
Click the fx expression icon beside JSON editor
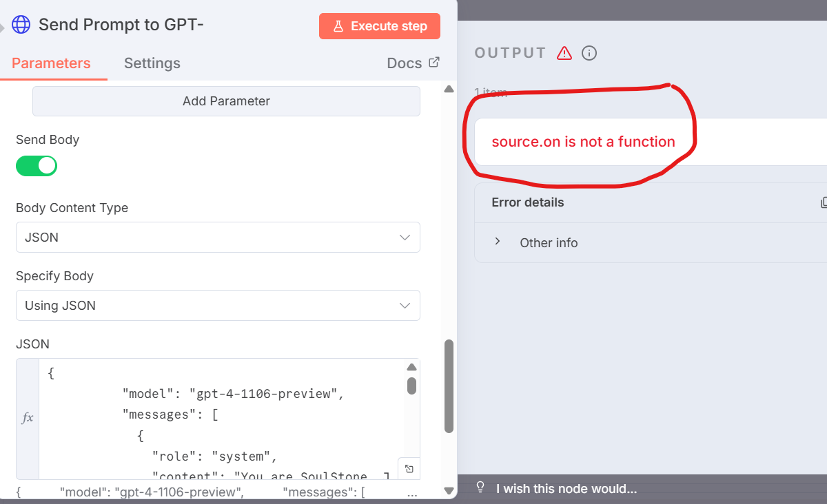pos(28,418)
